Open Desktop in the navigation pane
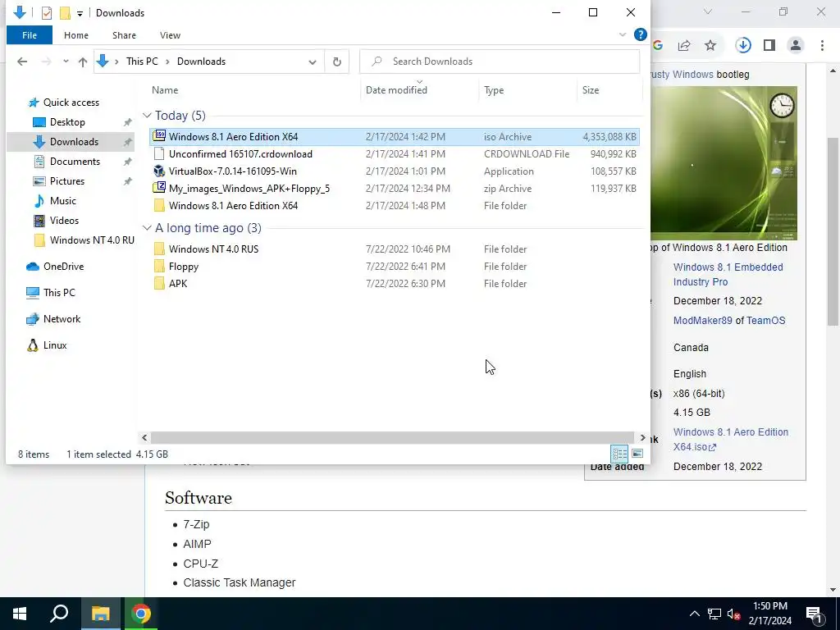 [x=67, y=122]
